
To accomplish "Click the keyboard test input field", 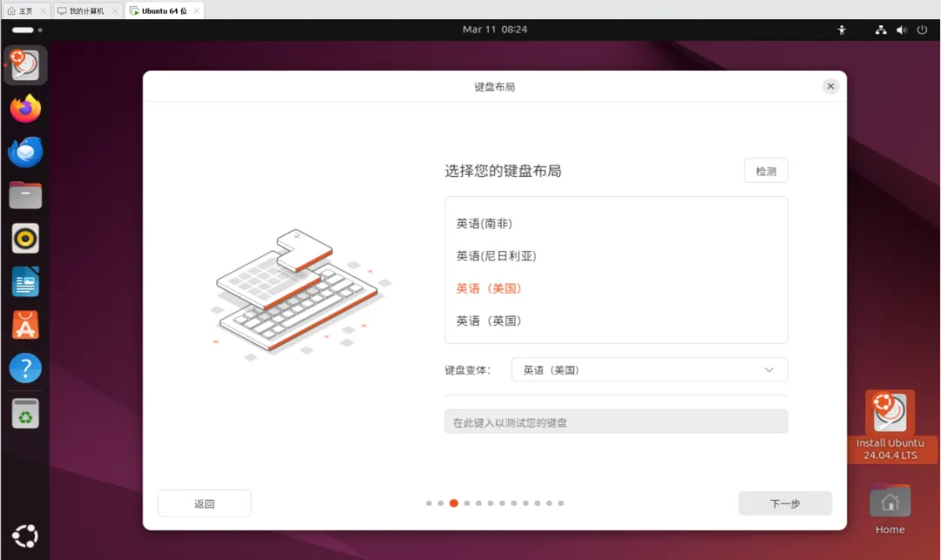I will (x=616, y=422).
